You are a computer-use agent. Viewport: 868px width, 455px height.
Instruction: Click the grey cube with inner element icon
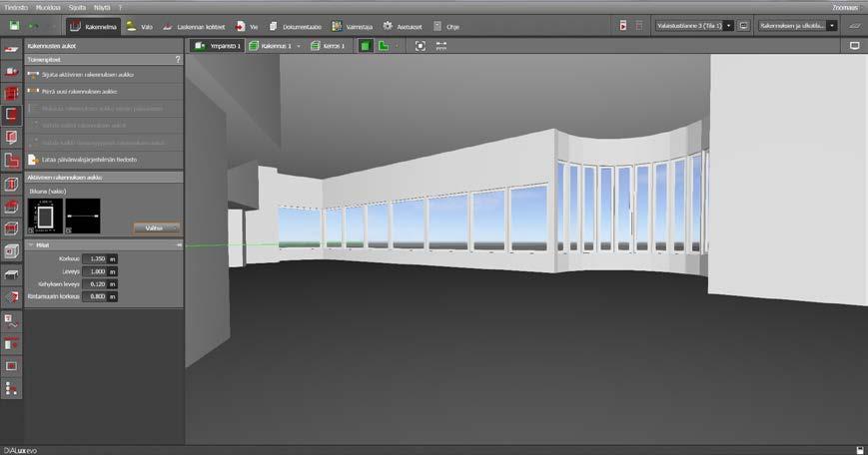11,251
